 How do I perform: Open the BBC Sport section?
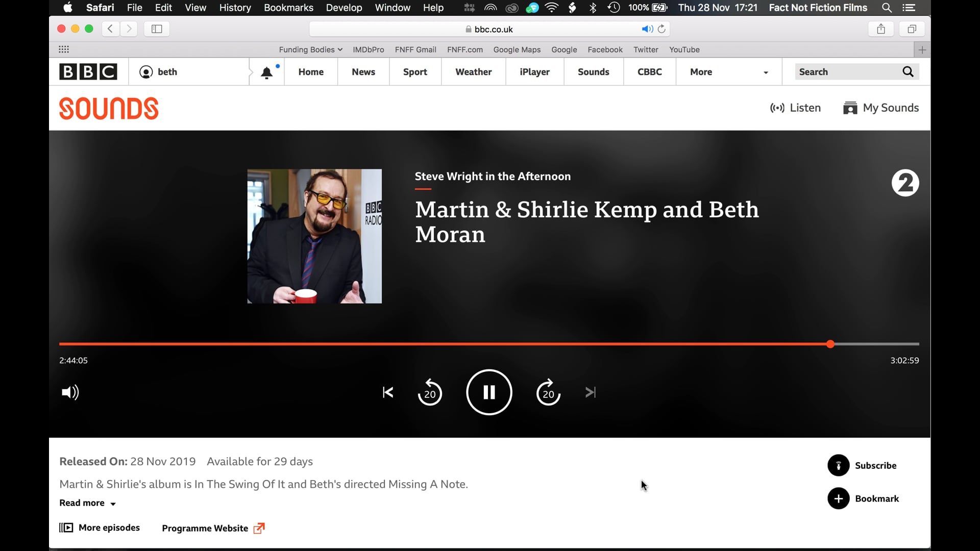[x=415, y=72]
